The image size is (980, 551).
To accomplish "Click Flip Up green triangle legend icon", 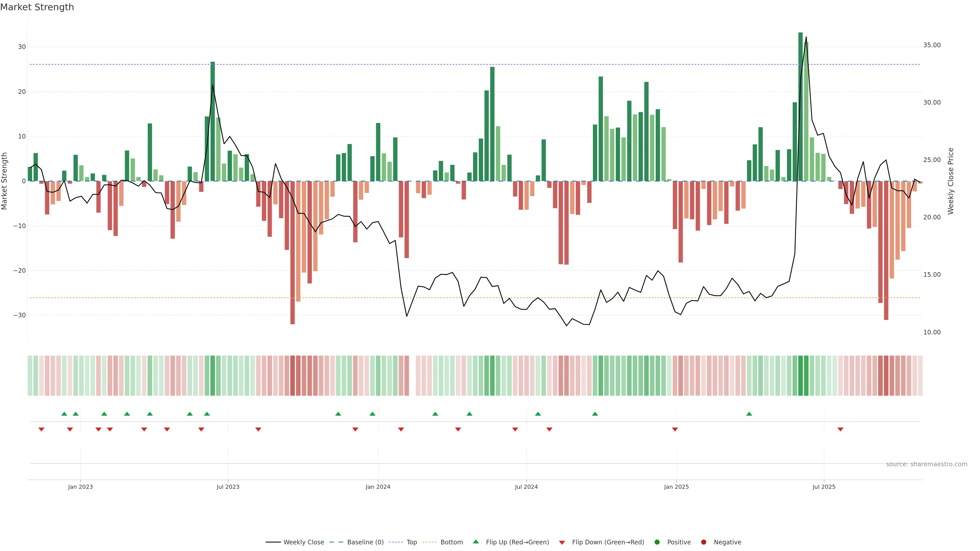I will pos(475,542).
